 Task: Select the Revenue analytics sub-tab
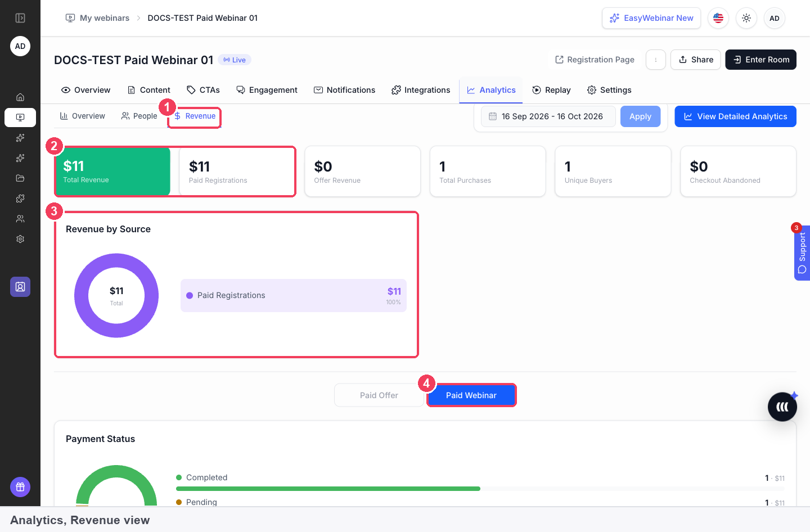pos(195,116)
